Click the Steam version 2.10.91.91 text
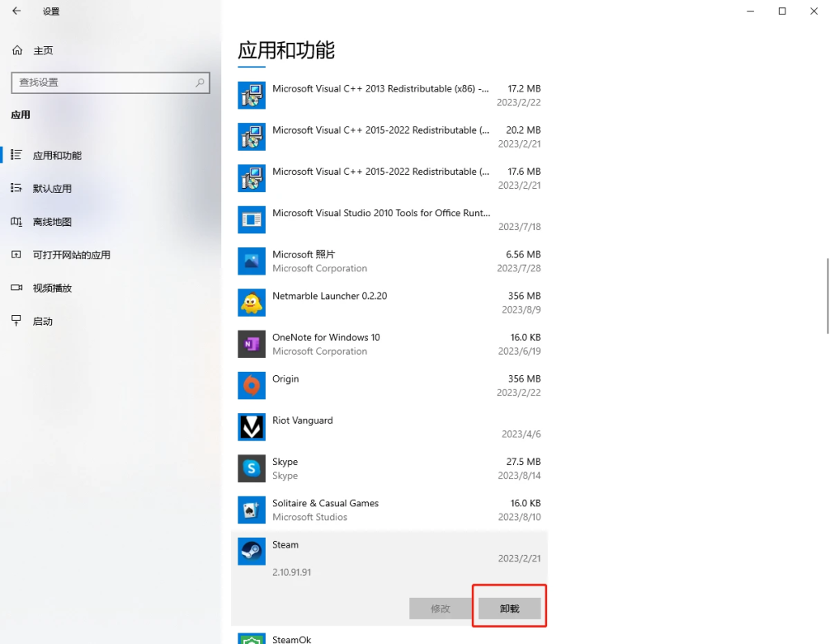Screen dimensions: 830x644 [x=292, y=572]
